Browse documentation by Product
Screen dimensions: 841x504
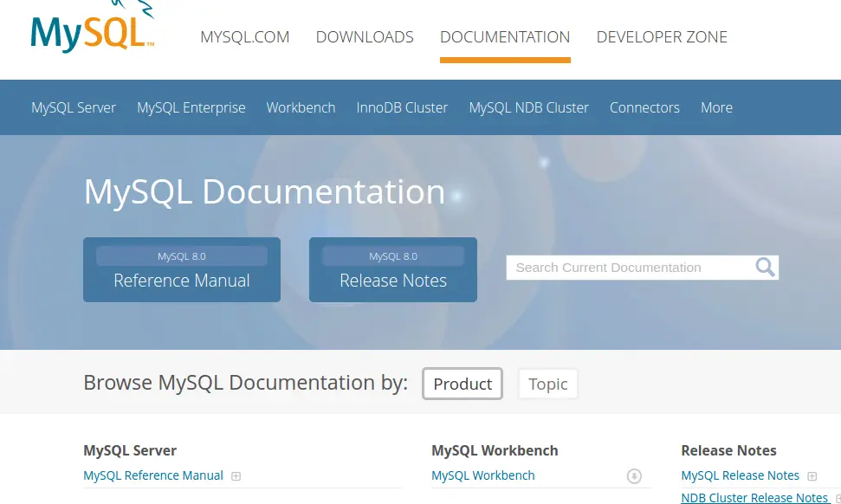[x=463, y=384]
